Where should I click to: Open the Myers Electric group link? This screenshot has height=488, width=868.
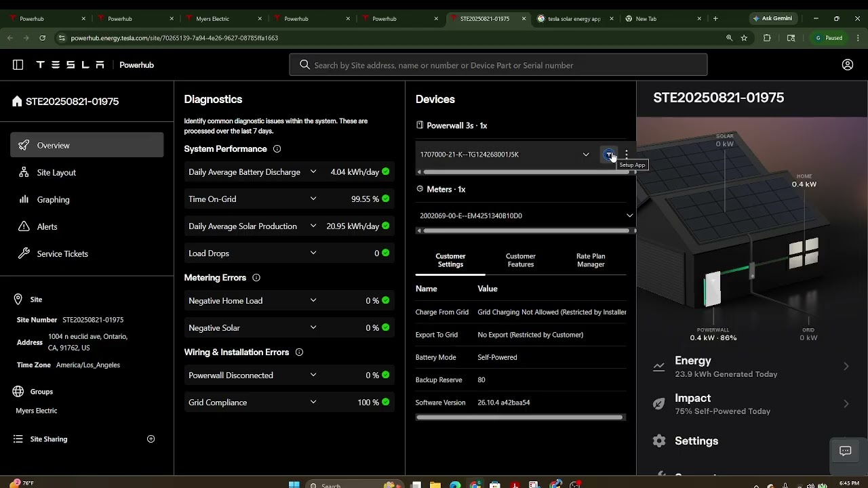point(37,411)
